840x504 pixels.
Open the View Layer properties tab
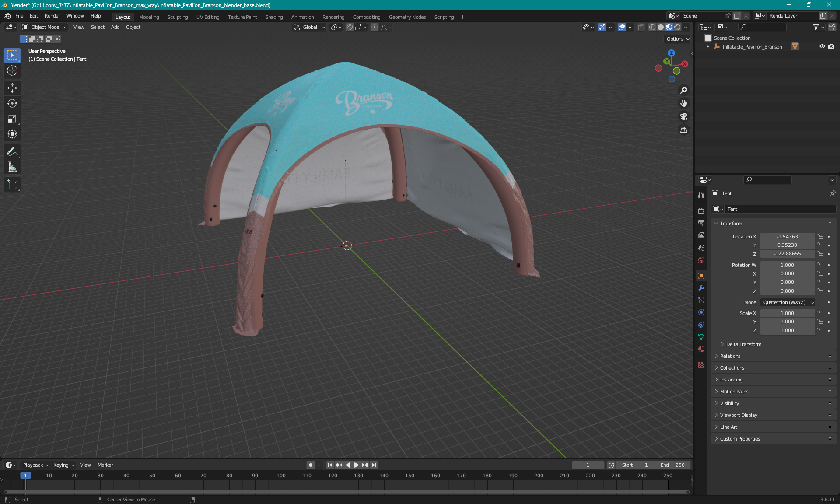click(x=701, y=235)
